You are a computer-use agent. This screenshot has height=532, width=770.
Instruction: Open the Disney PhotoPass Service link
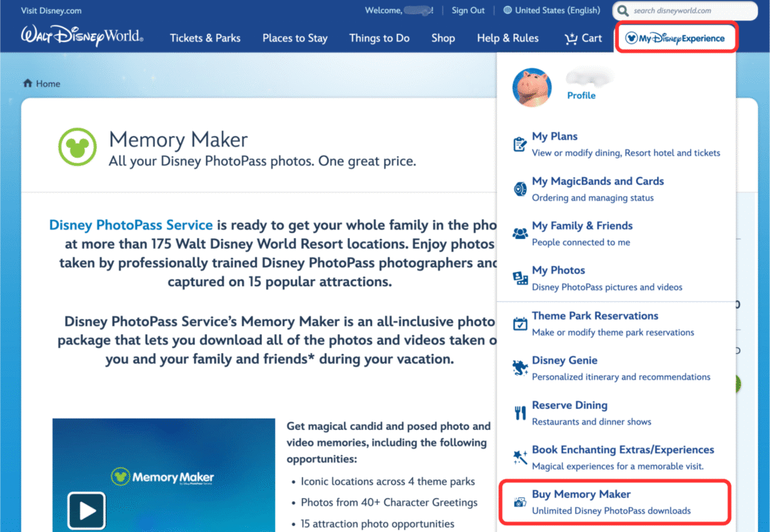pos(131,225)
